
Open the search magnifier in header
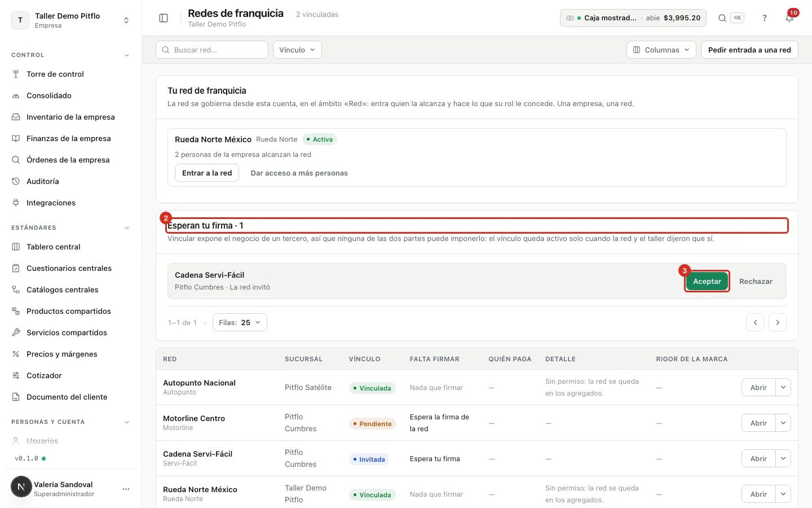point(722,18)
